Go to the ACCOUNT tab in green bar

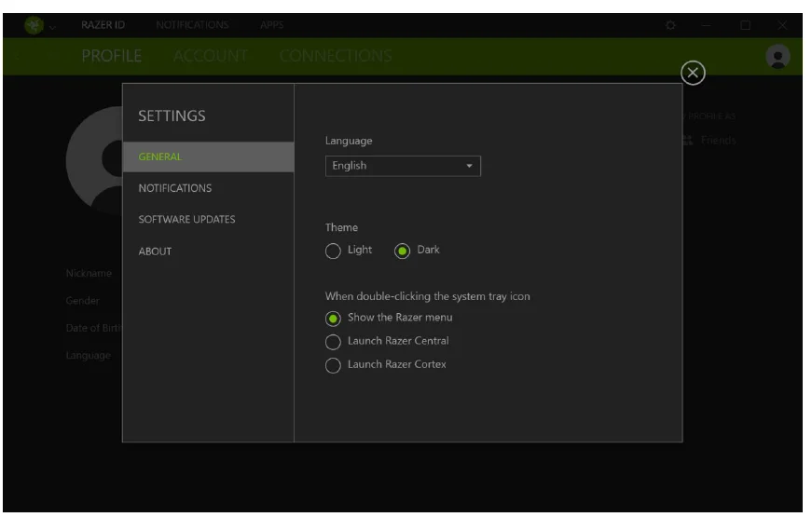point(211,56)
